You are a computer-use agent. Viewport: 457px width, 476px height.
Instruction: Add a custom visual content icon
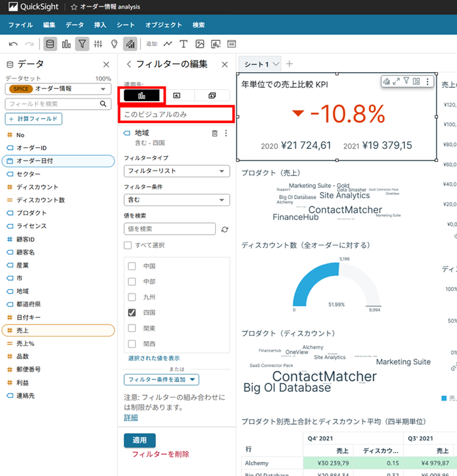[215, 44]
